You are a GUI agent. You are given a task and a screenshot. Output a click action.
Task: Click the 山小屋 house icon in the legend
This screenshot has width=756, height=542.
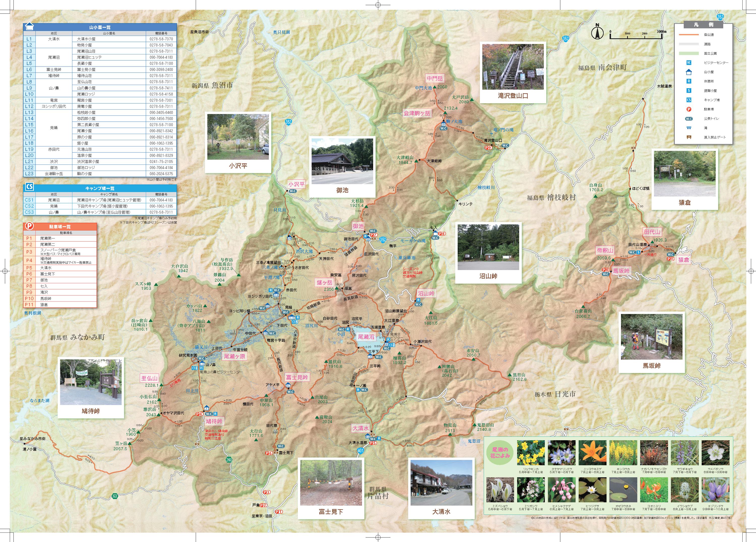689,72
